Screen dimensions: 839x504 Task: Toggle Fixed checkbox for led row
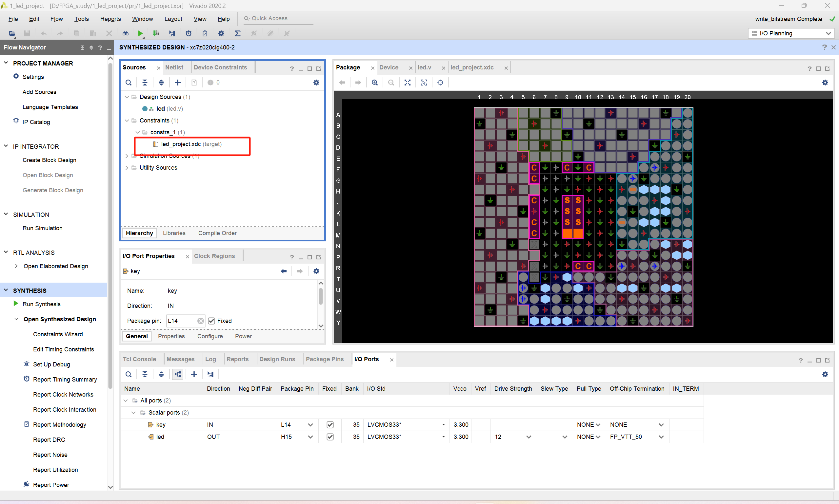tap(330, 437)
